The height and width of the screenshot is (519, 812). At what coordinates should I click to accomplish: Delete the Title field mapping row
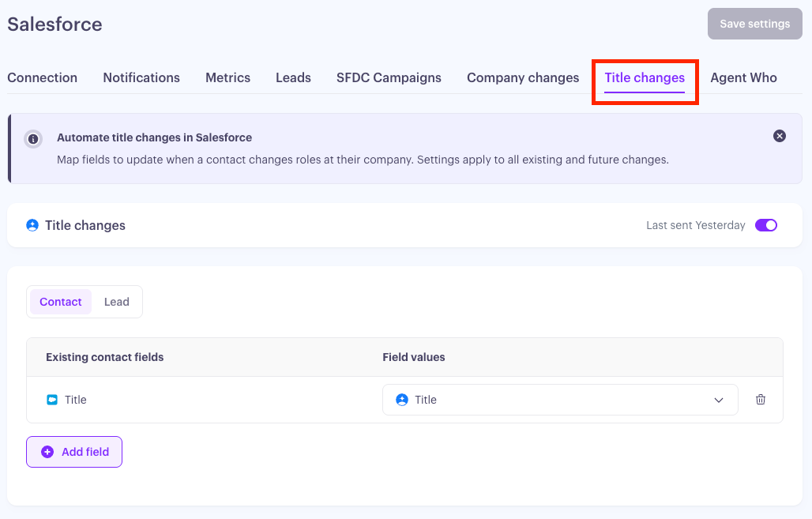[x=760, y=400]
